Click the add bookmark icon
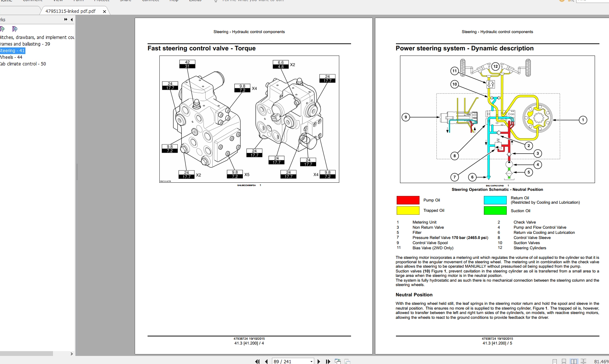 (2, 29)
